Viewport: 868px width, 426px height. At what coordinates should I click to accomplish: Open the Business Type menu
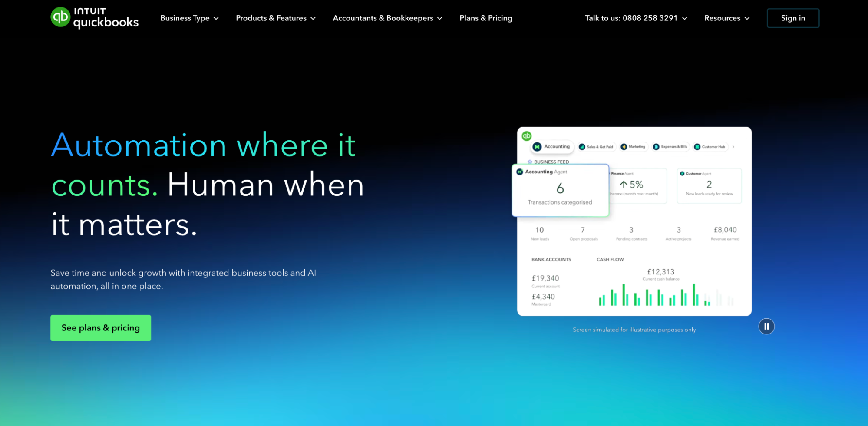pyautogui.click(x=190, y=18)
